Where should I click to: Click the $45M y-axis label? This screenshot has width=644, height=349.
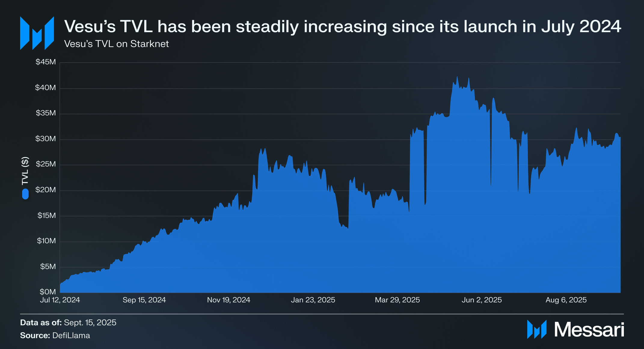click(46, 62)
